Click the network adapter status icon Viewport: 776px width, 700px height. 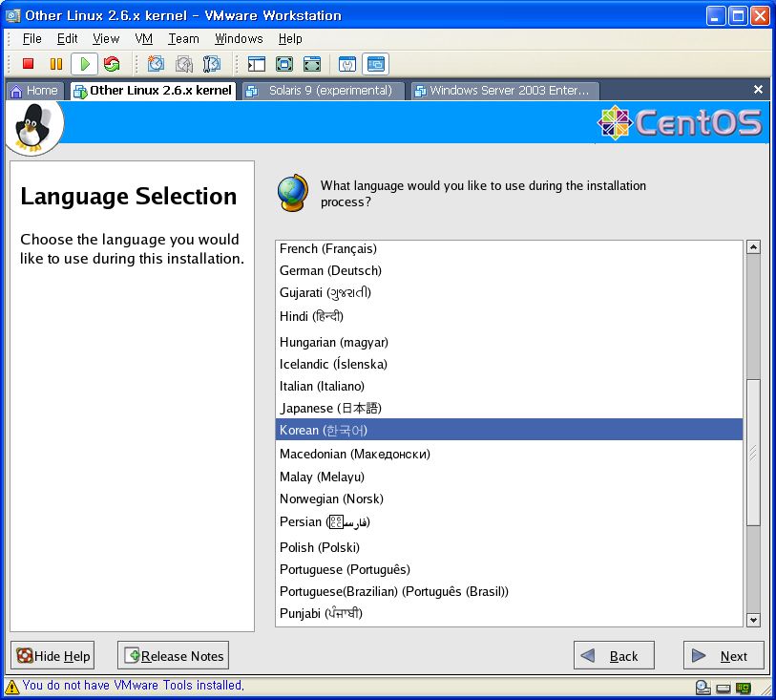743,687
